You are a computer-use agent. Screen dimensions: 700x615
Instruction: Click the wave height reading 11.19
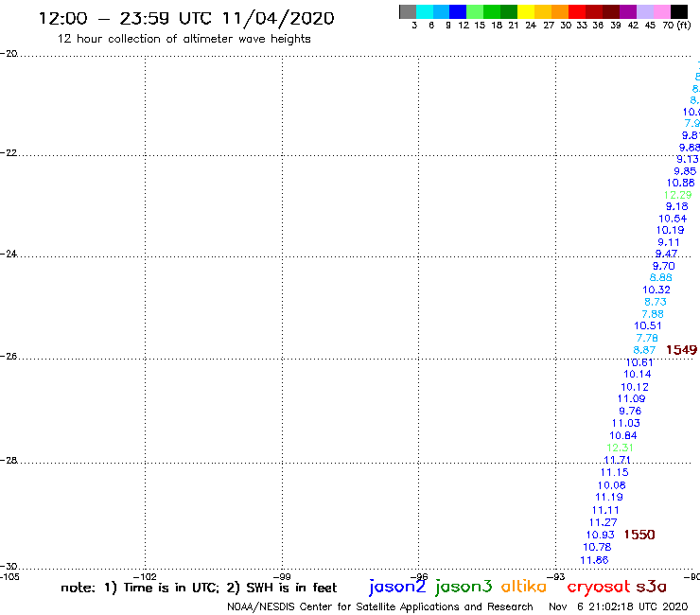pos(609,497)
